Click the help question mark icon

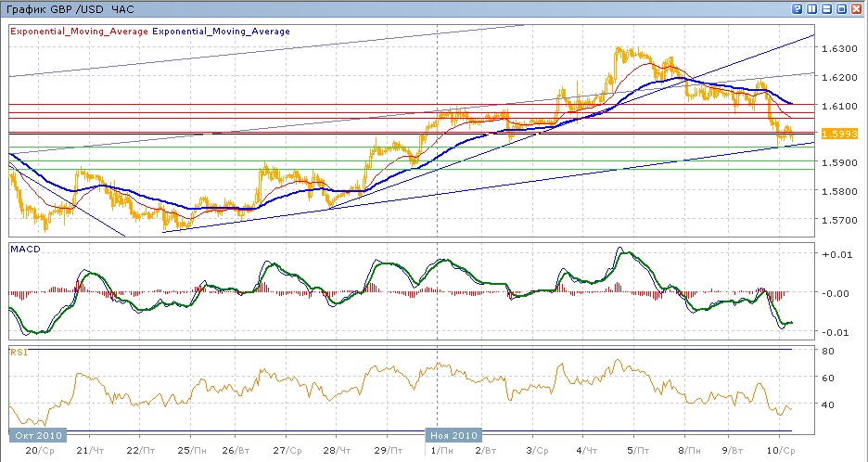point(798,8)
